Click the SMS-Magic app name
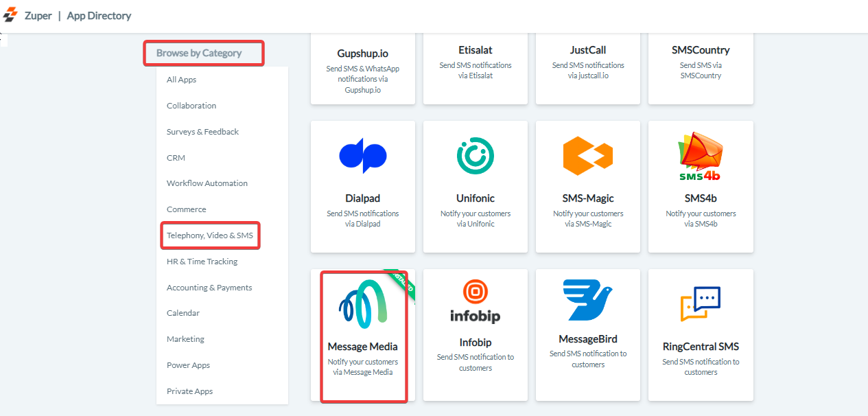The width and height of the screenshot is (868, 416). coord(588,198)
